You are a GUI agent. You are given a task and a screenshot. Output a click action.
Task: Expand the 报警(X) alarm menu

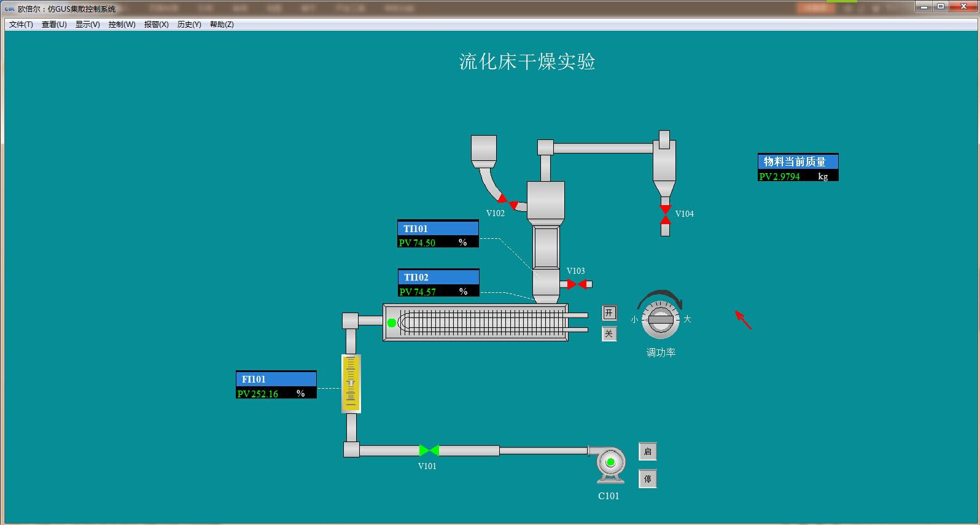(156, 25)
